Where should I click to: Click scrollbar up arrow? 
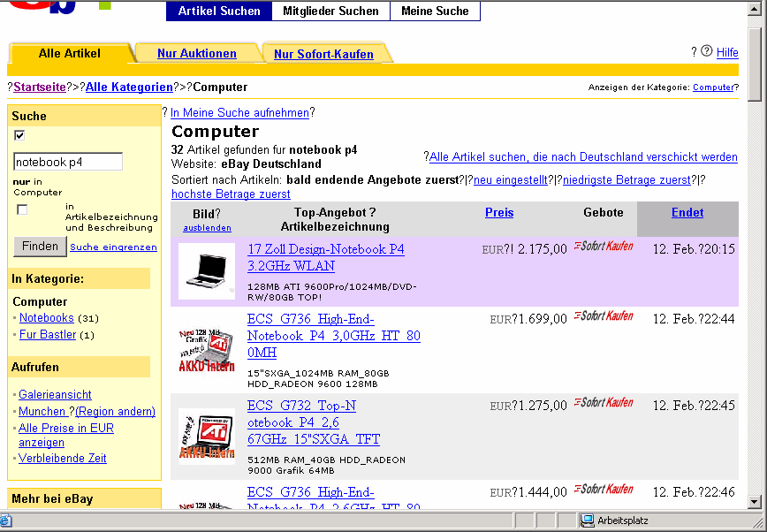(x=754, y=10)
